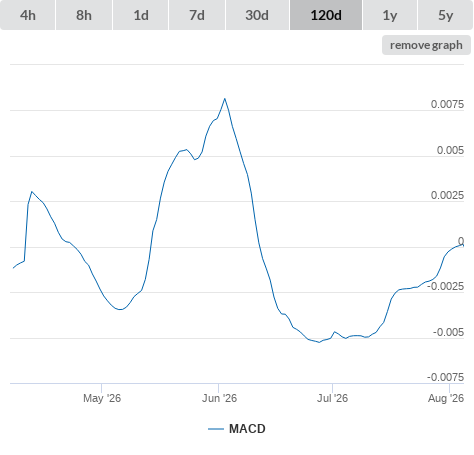Open the 1y time range
This screenshot has height=455, width=474.
click(390, 15)
